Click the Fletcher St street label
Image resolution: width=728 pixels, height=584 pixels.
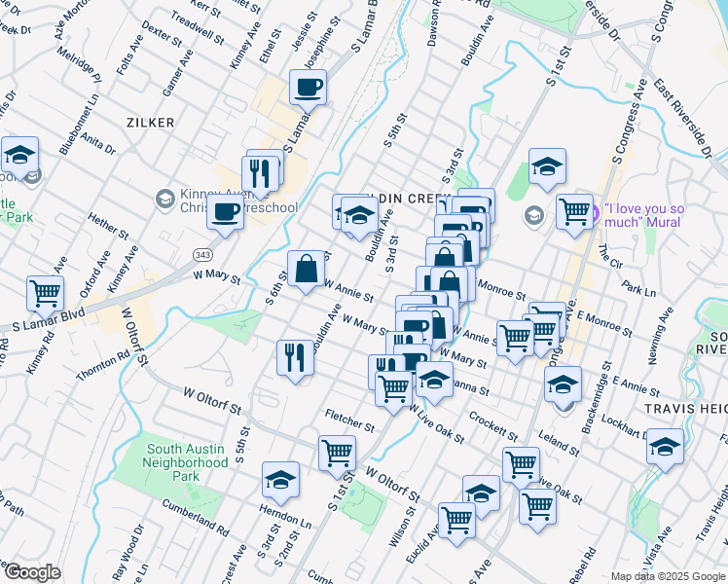(349, 420)
